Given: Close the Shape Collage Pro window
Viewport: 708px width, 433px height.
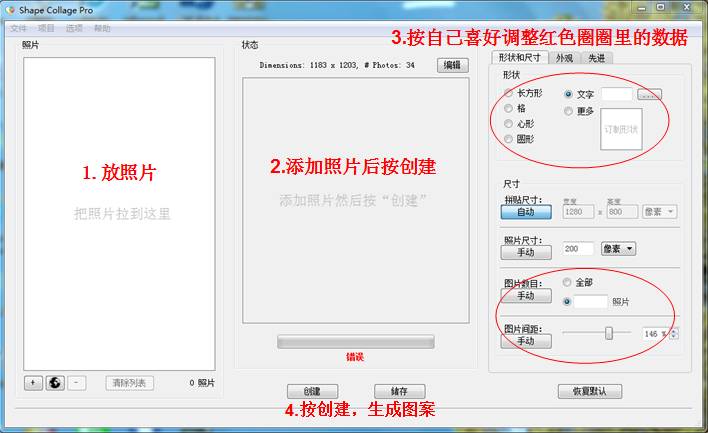Looking at the screenshot, I should point(687,7).
